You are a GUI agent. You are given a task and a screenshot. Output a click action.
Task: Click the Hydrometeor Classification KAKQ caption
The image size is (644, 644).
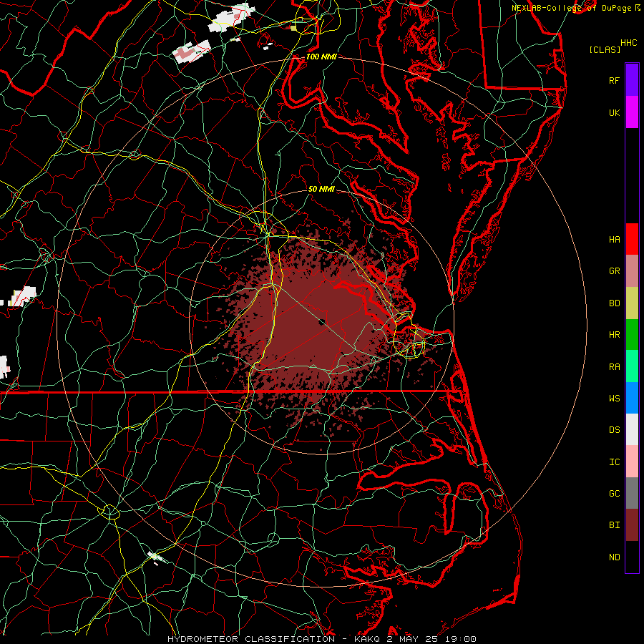(x=321, y=639)
